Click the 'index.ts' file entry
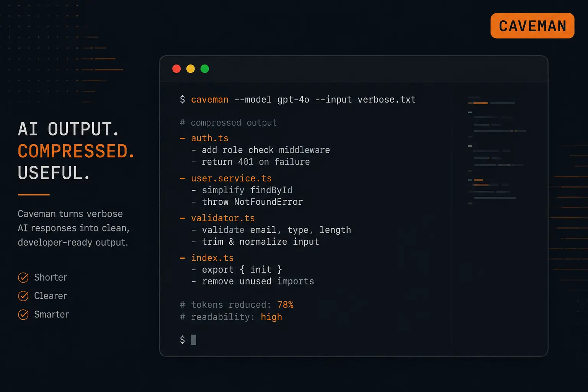588x392 pixels. click(212, 258)
